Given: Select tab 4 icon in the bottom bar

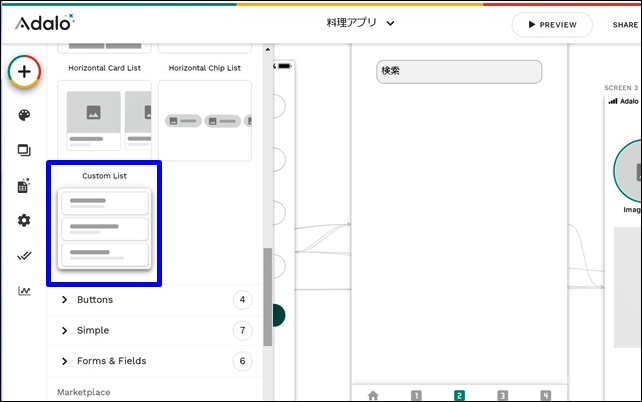Looking at the screenshot, I should [545, 395].
